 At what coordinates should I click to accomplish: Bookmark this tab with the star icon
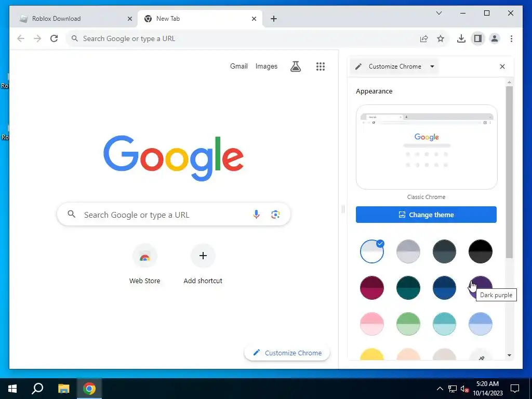(x=441, y=38)
